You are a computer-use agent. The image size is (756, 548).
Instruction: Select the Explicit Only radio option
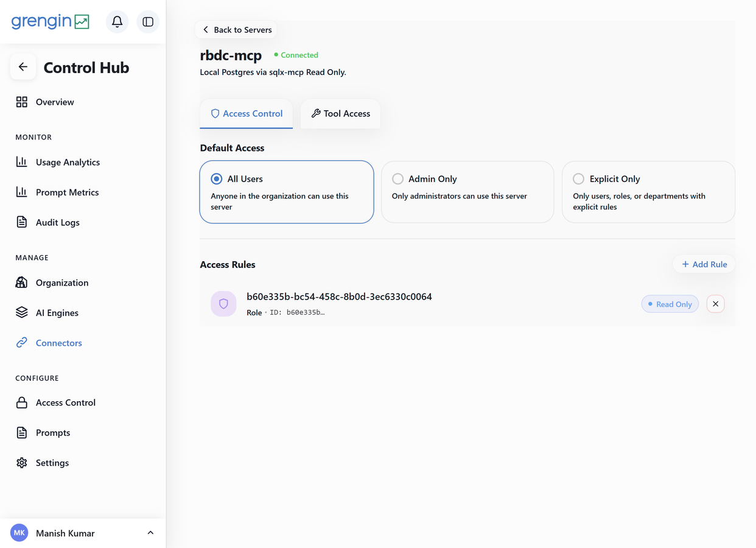(x=578, y=179)
